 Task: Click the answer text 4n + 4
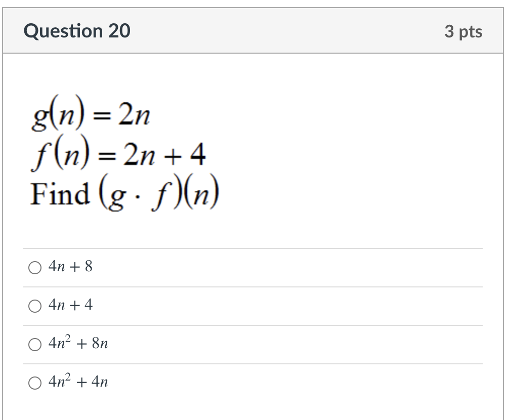click(69, 305)
